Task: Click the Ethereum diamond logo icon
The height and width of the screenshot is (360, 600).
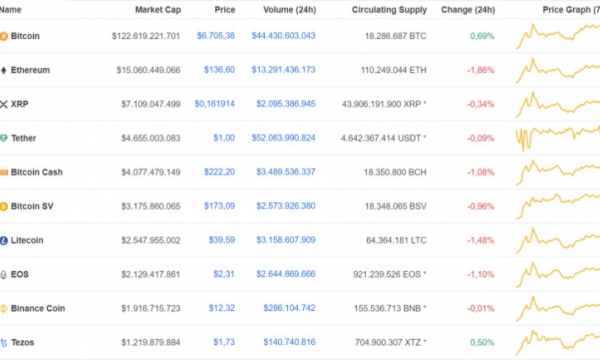Action: coord(3,70)
